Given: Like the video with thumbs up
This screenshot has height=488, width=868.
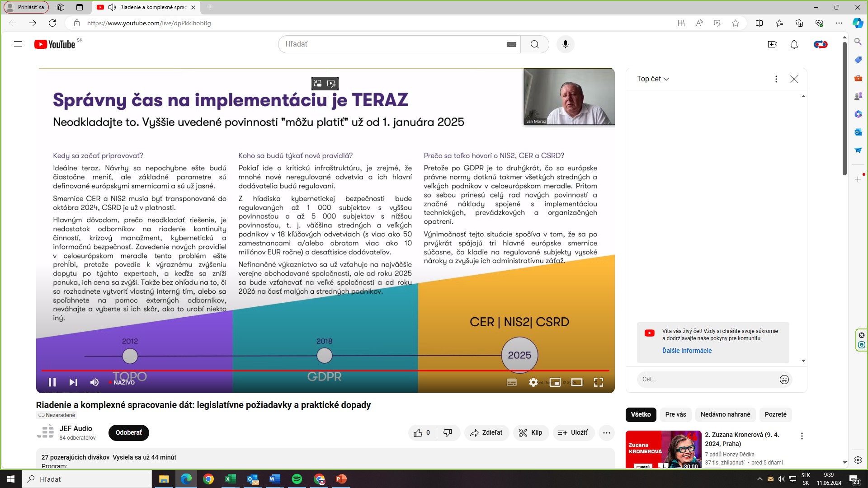Looking at the screenshot, I should (422, 433).
